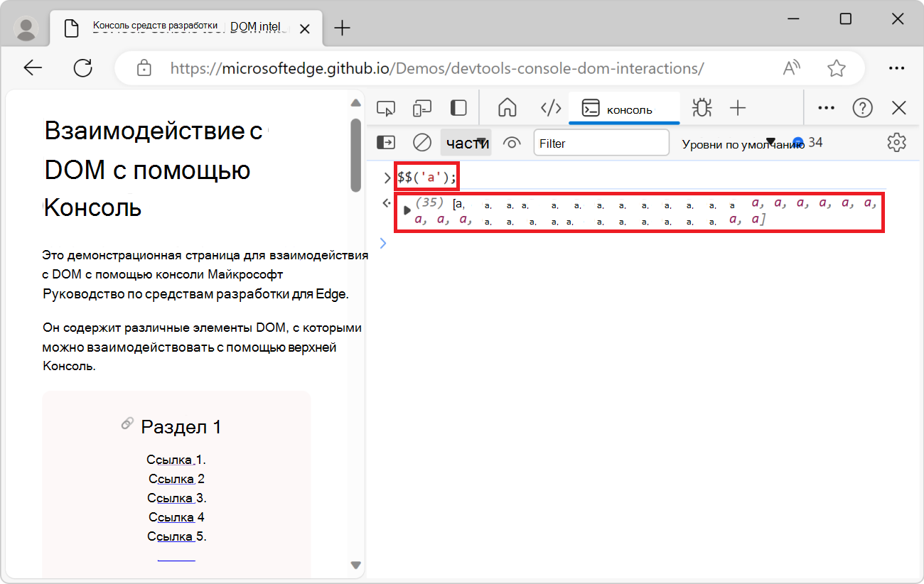This screenshot has height=584, width=924.
Task: Open the 'Ссылка 3' link
Action: click(x=173, y=497)
